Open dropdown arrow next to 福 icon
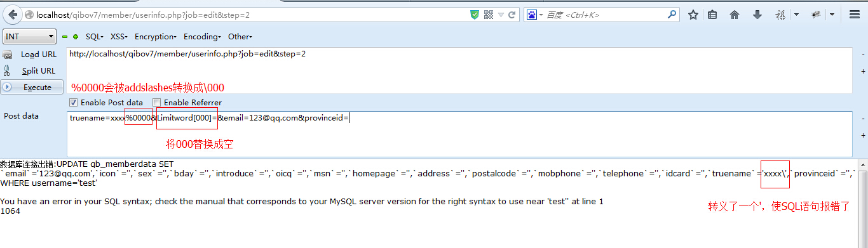Viewport: 868px width, 248px height. pos(796,15)
